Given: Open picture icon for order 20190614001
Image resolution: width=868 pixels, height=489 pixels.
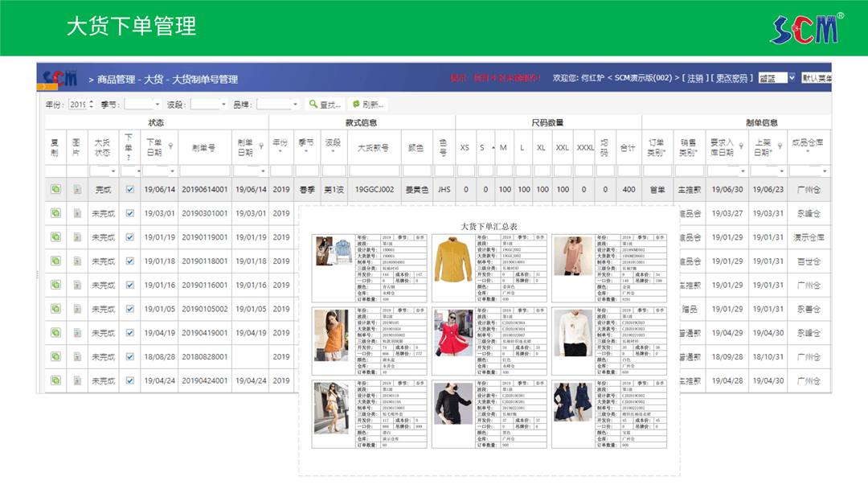Looking at the screenshot, I should pos(77,189).
